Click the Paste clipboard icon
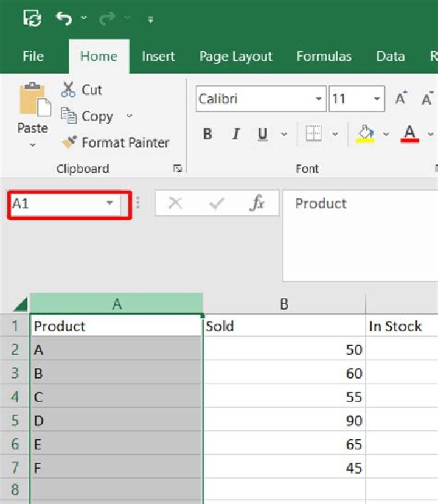 tap(35, 99)
